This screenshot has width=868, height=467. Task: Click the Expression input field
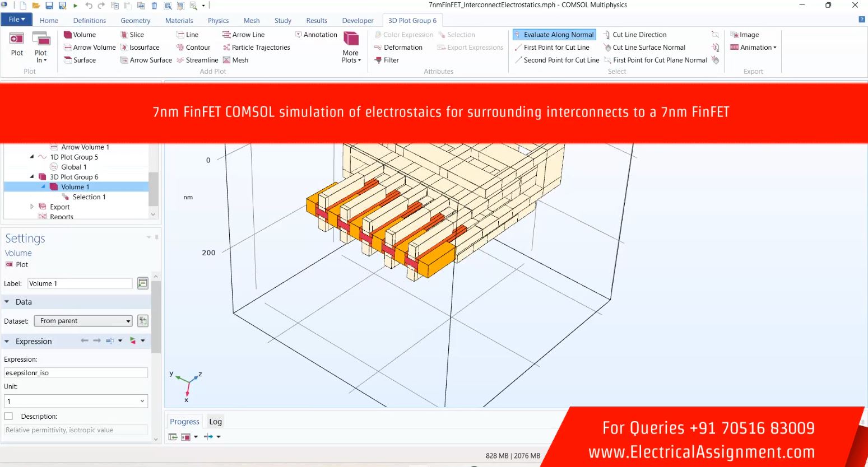76,373
